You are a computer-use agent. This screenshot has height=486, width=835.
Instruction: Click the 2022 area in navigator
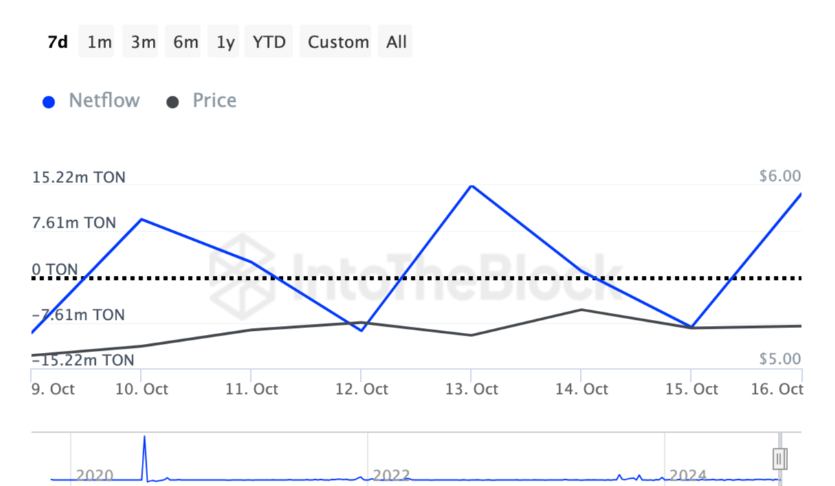[x=390, y=476]
